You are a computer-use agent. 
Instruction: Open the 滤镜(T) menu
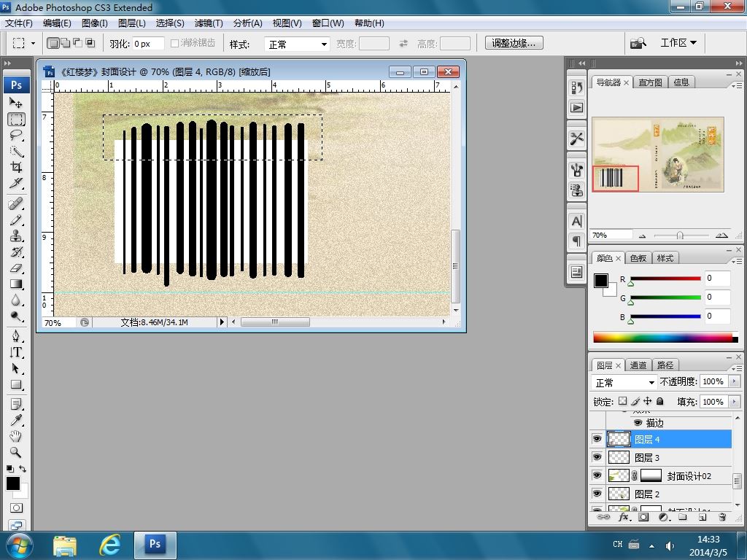pyautogui.click(x=208, y=23)
